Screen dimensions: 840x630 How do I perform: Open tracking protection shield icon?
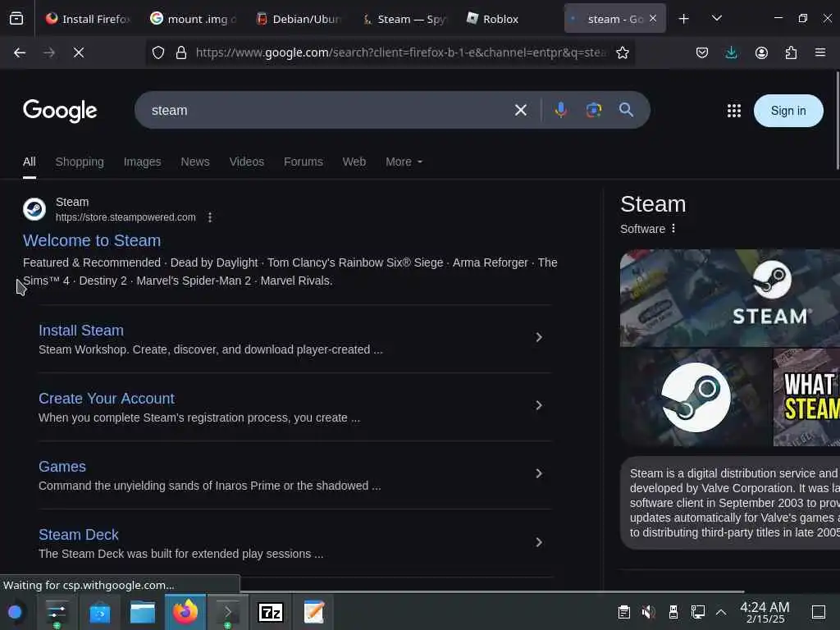pos(158,52)
